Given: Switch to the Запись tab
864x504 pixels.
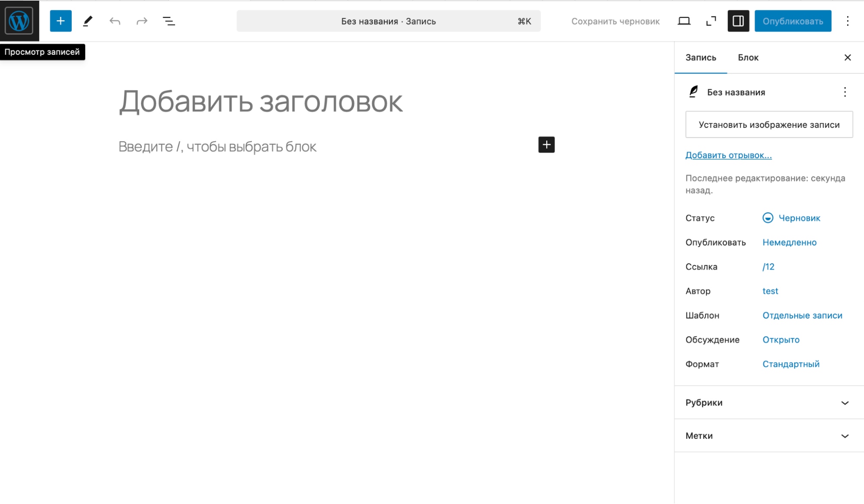Looking at the screenshot, I should point(700,57).
